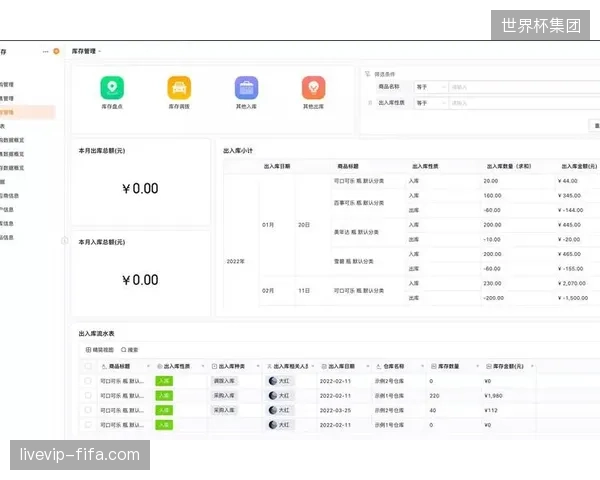Click the 出入库数量（求和） summary column header
The image size is (600, 480).
click(x=509, y=166)
